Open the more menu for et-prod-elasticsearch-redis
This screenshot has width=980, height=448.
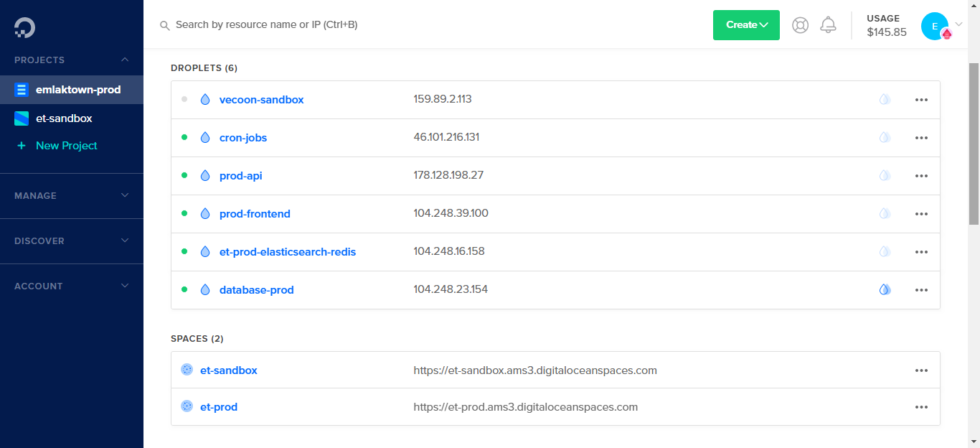pyautogui.click(x=922, y=252)
